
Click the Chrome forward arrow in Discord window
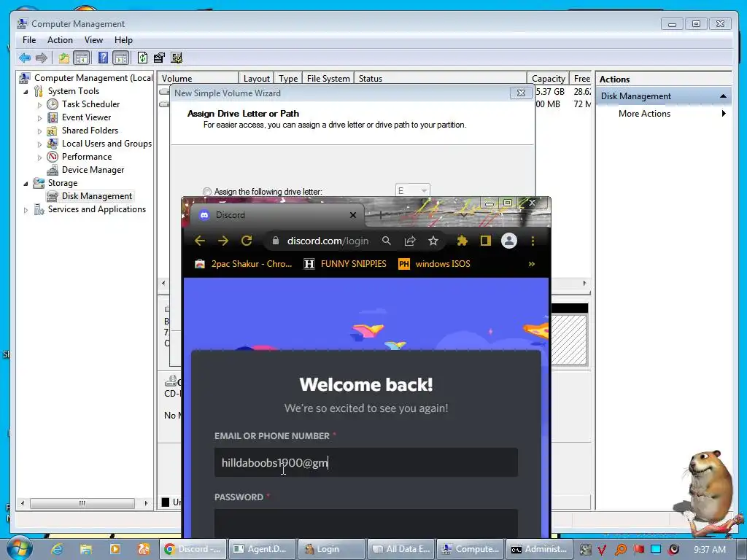tap(223, 241)
